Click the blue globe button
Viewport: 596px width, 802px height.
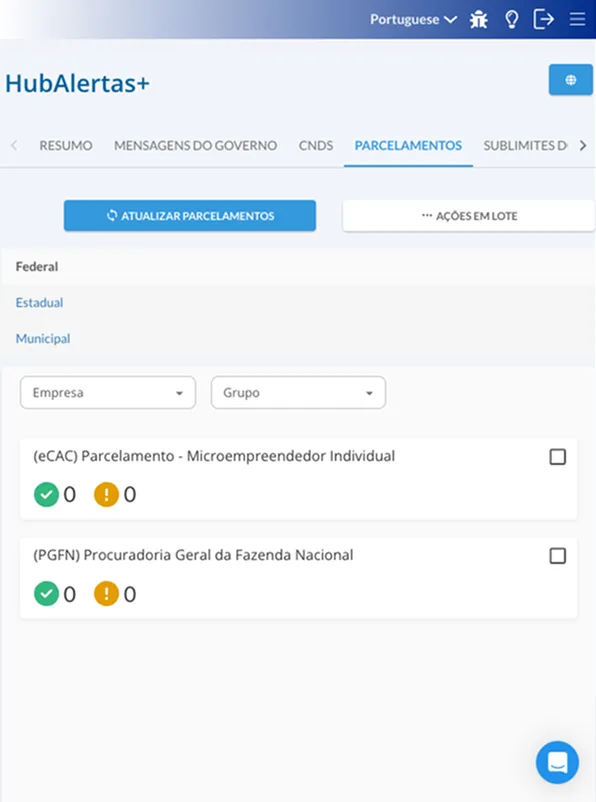(570, 80)
